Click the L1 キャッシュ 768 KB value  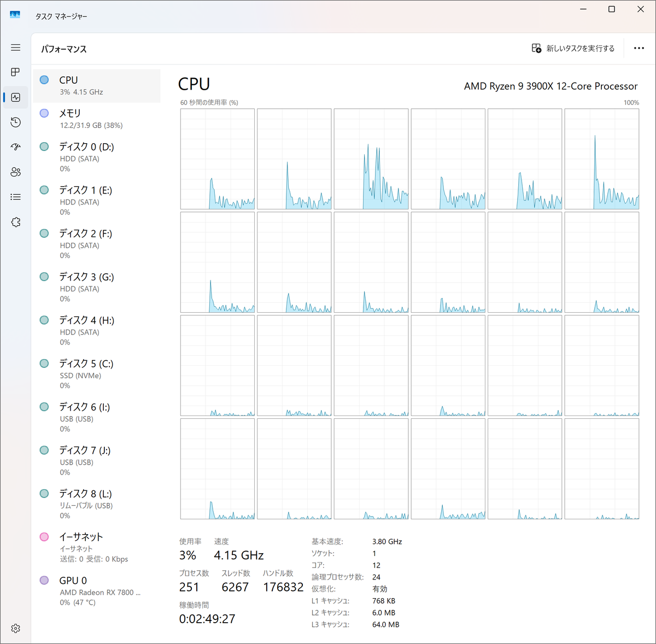coord(384,601)
